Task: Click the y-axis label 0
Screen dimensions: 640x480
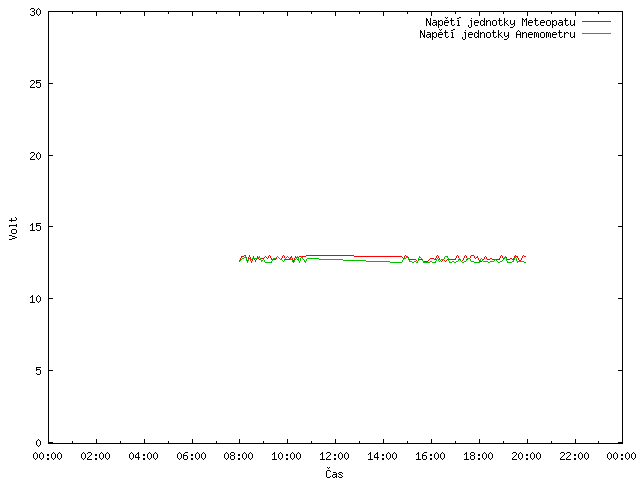Action: click(38, 442)
